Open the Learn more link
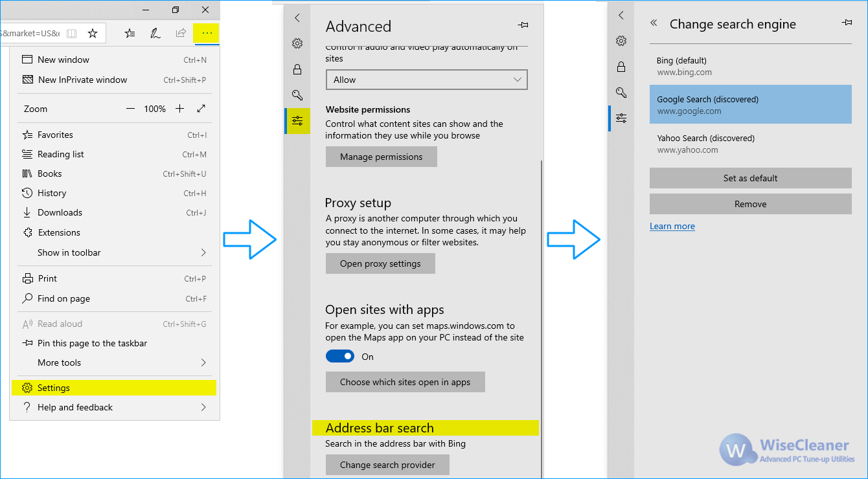The width and height of the screenshot is (868, 479). [672, 226]
